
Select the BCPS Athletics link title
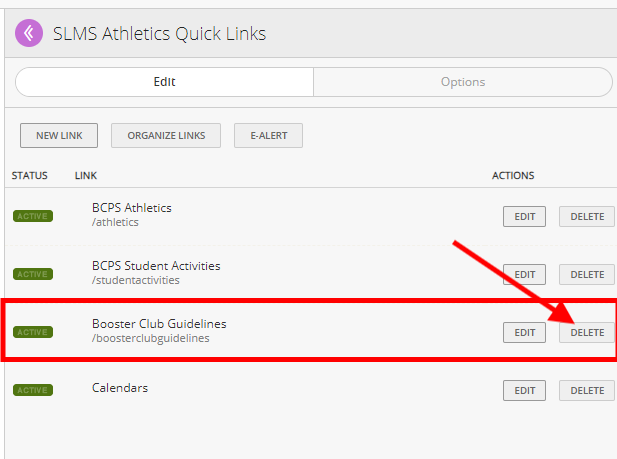(x=132, y=207)
